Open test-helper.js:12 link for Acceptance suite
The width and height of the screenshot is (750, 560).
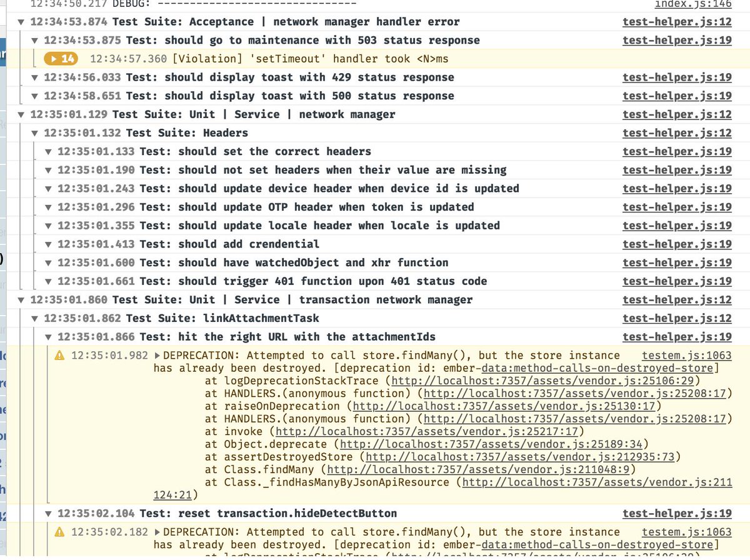pos(677,22)
